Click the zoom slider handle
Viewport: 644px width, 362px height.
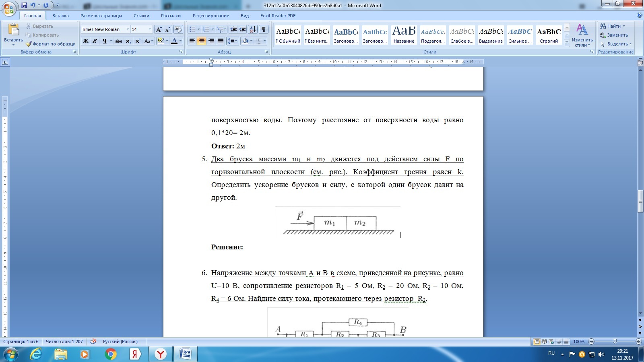point(615,341)
